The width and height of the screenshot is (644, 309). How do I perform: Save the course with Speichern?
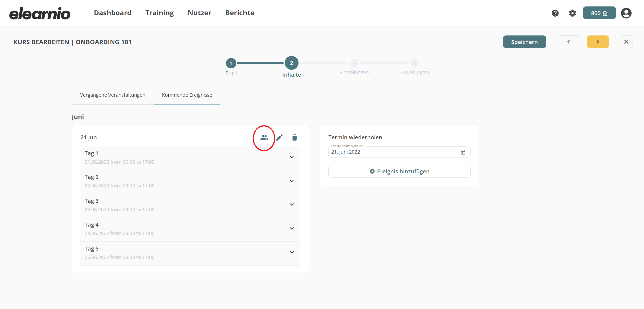click(x=524, y=42)
